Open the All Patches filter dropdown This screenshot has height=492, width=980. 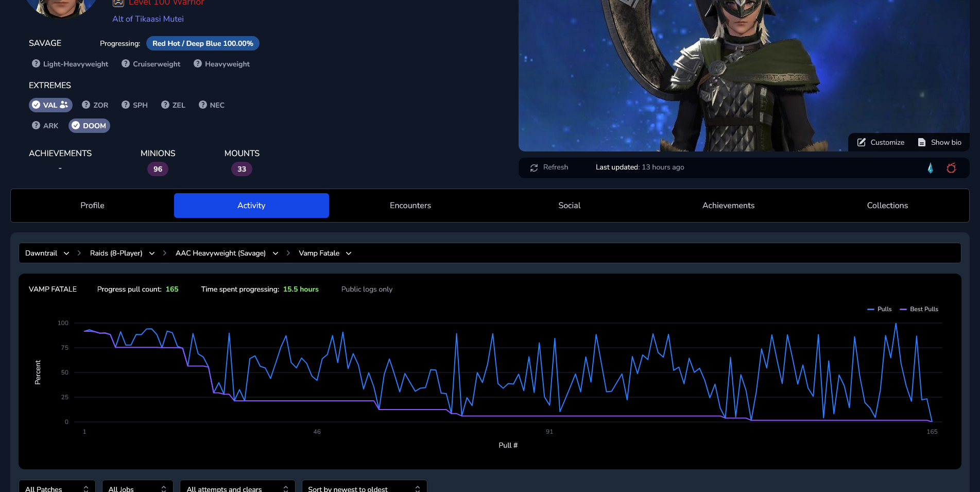point(57,486)
